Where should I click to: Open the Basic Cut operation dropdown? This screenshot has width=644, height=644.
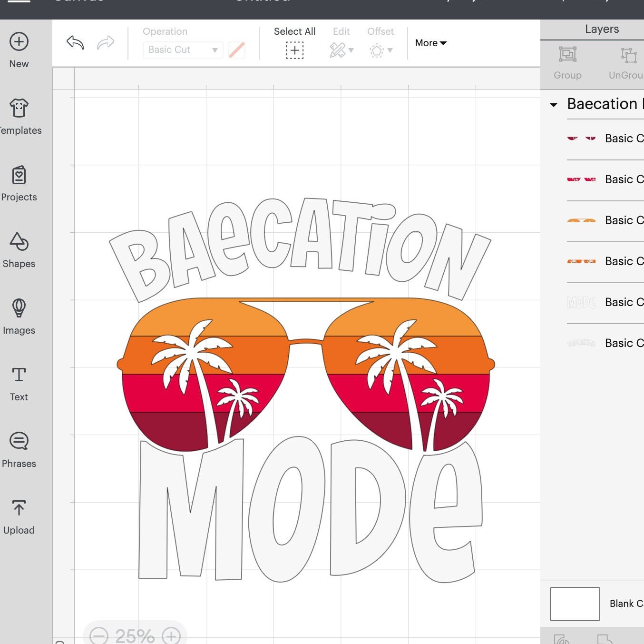tap(182, 50)
